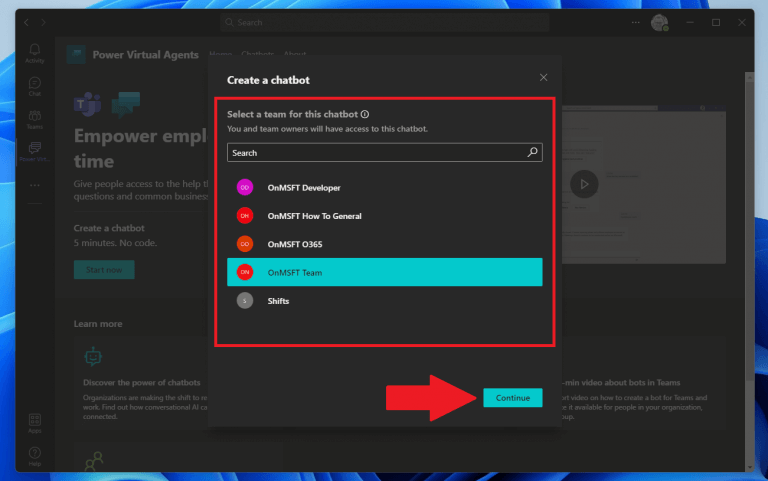Open the Chatbots tab
The width and height of the screenshot is (768, 481).
click(x=257, y=54)
